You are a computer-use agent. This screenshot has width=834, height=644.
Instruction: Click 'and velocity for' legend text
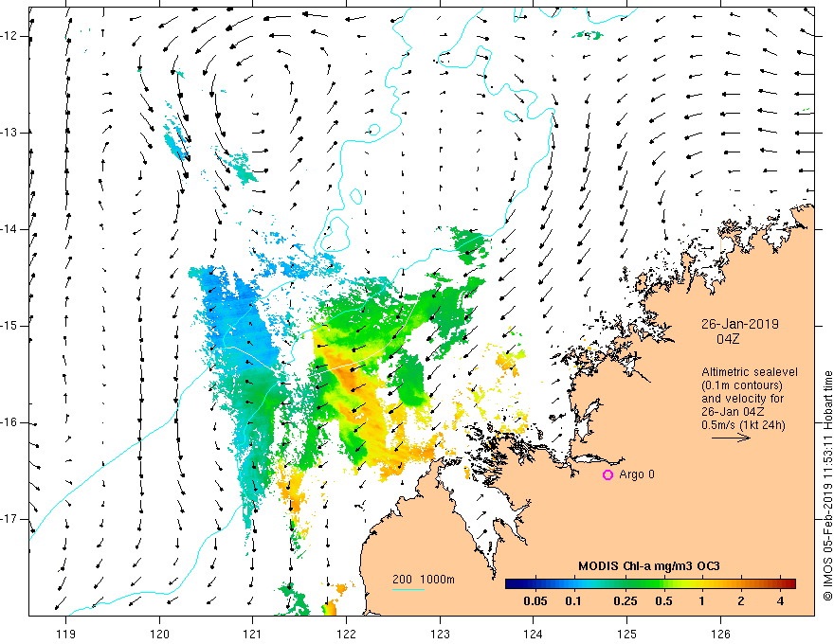pos(742,399)
